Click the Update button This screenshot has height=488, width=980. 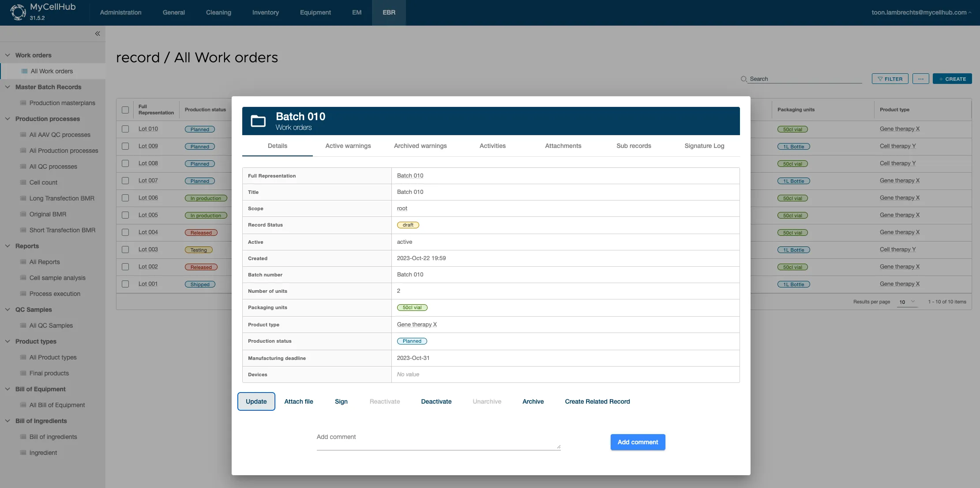256,401
